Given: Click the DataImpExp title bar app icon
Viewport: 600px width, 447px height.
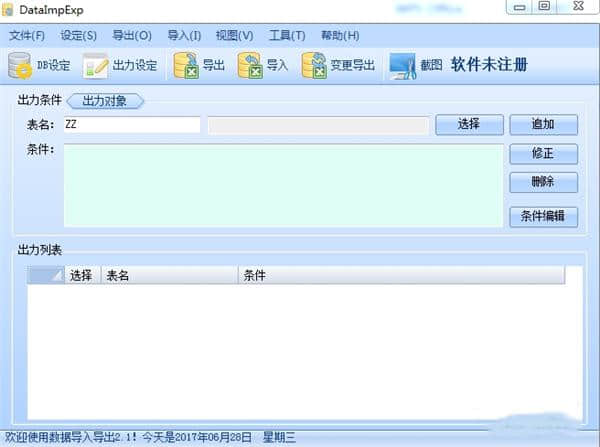Looking at the screenshot, I should tap(8, 10).
